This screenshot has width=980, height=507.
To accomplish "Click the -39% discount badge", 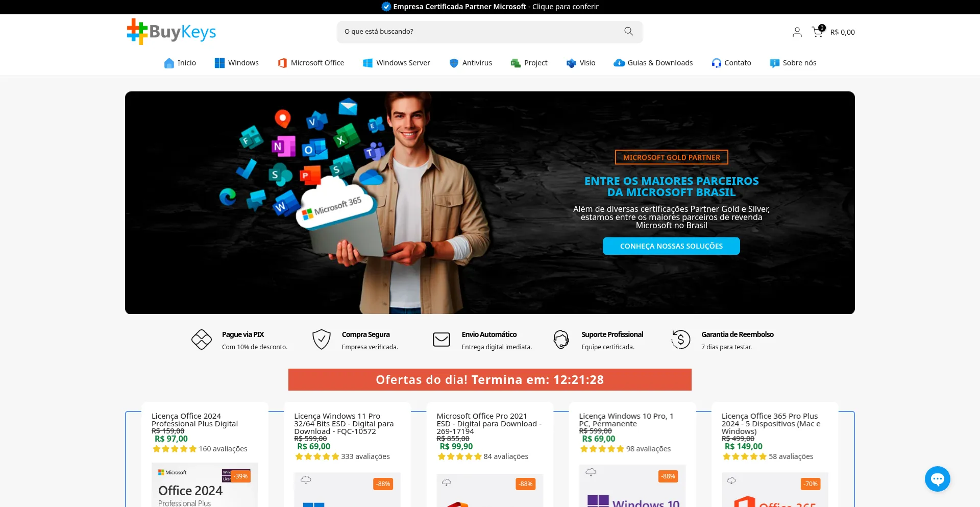I will (x=241, y=476).
